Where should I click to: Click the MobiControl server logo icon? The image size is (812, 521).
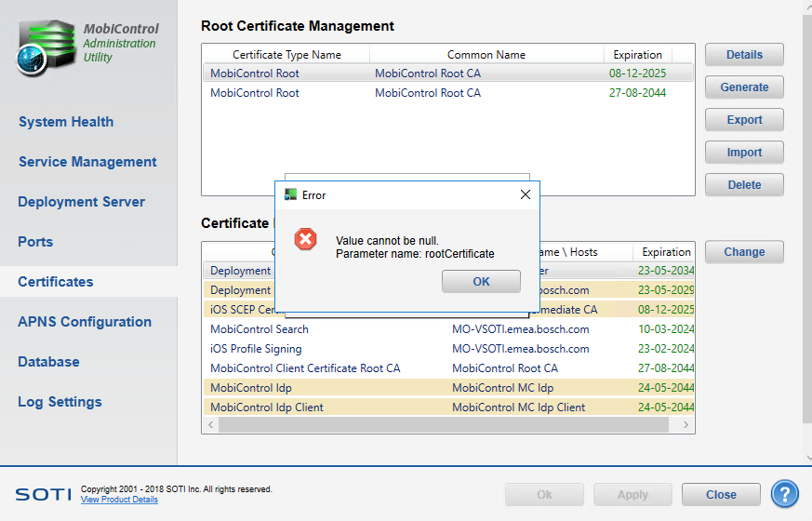coord(44,48)
